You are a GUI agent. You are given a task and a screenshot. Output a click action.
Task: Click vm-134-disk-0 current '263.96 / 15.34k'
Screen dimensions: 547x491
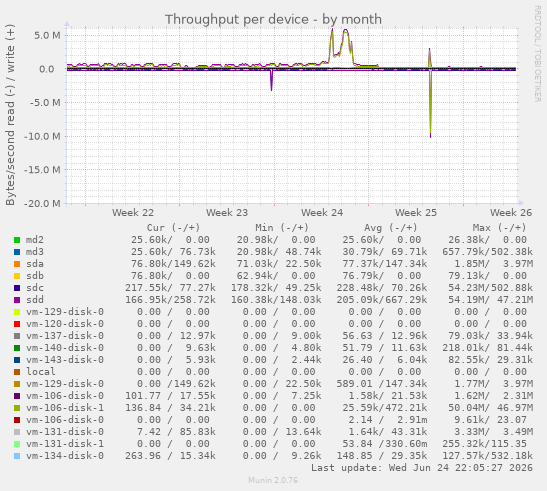coord(170,456)
